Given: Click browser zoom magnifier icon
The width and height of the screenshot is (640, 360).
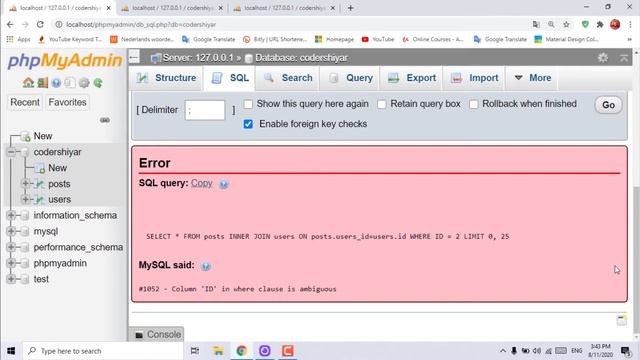Looking at the screenshot, I should 551,24.
